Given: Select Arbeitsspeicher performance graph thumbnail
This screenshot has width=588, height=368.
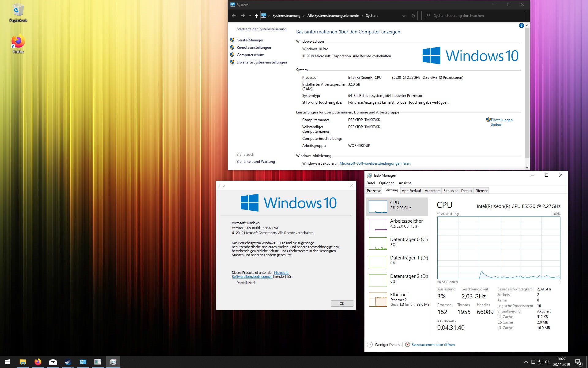Looking at the screenshot, I should 378,225.
